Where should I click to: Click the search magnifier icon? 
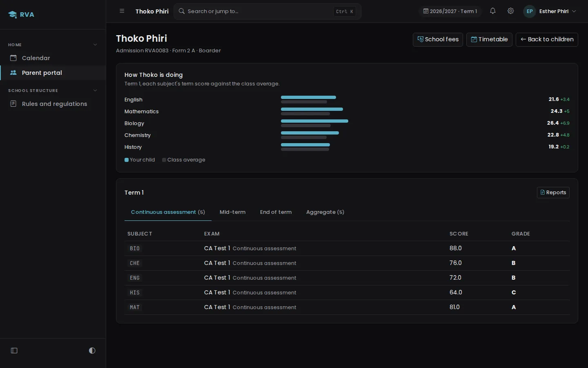point(182,11)
